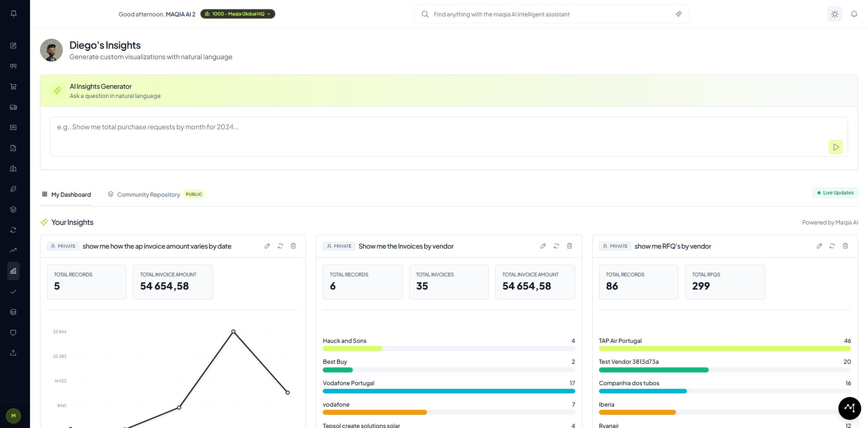Open the floating Maqia assistant button
The image size is (868, 428).
pos(849,408)
